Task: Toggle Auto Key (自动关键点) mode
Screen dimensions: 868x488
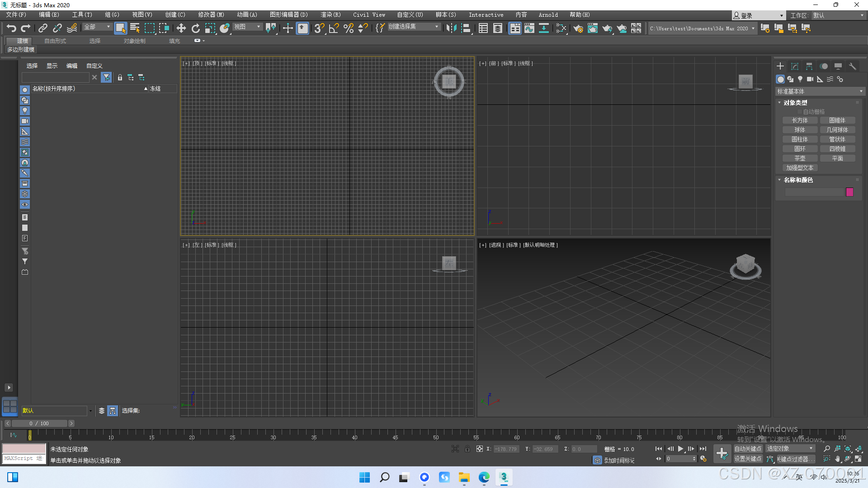Action: (748, 449)
